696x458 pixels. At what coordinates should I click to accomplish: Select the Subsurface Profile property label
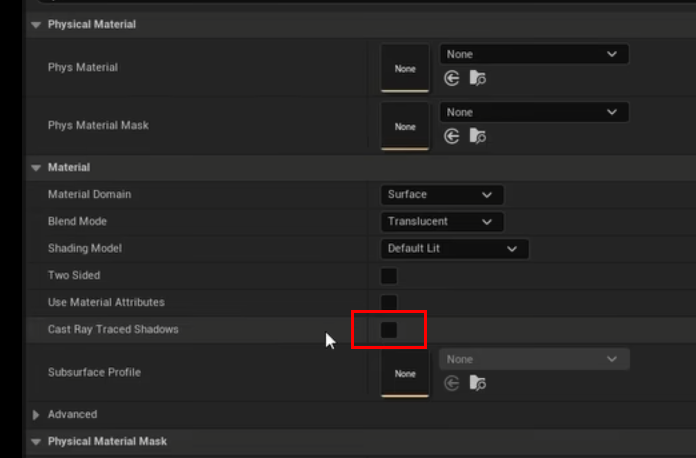[94, 372]
